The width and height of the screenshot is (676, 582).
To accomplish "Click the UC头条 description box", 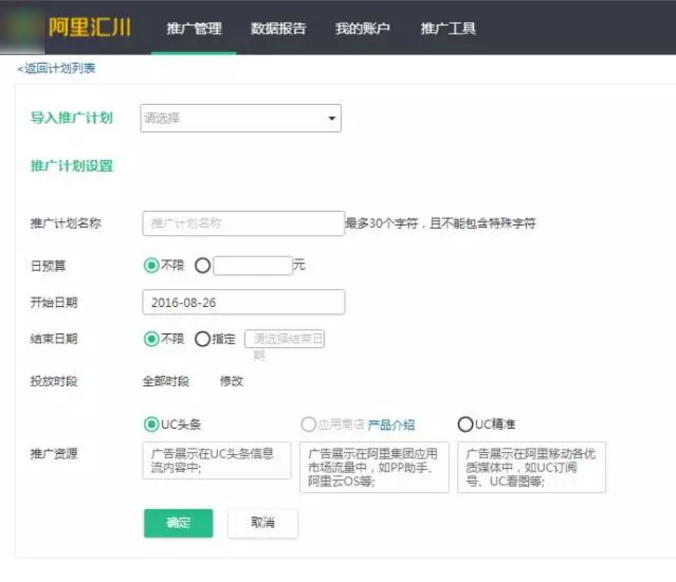I will [x=217, y=460].
